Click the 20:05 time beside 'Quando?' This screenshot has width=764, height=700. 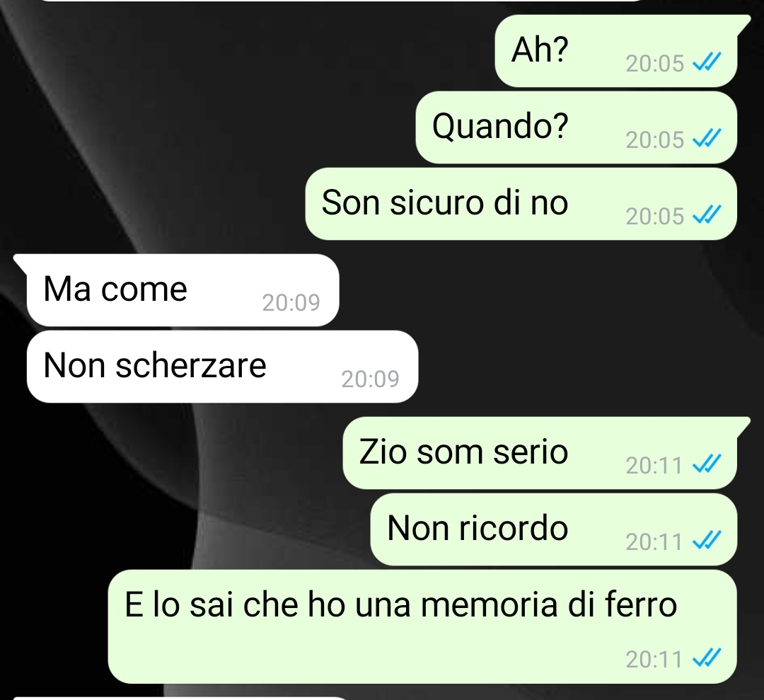[x=655, y=140]
